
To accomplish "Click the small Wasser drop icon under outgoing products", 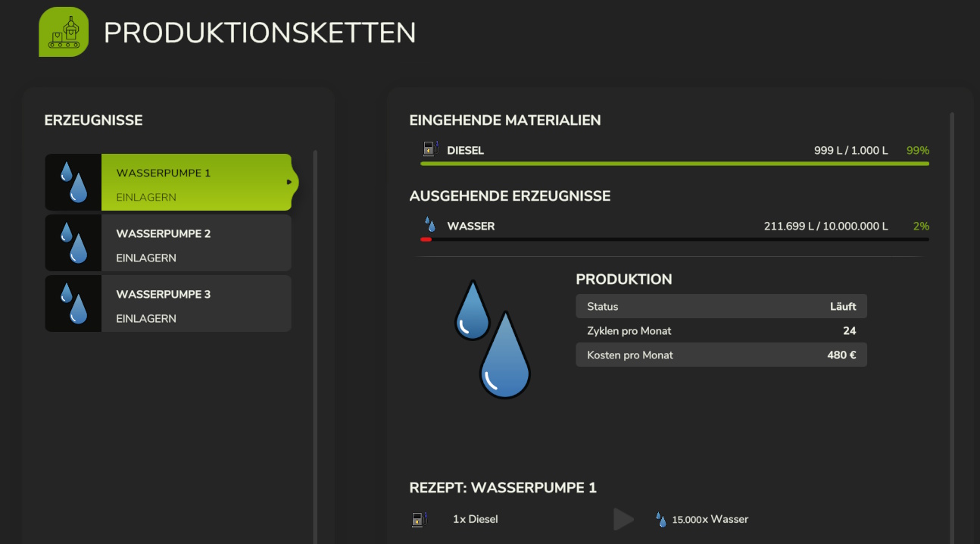I will [430, 225].
